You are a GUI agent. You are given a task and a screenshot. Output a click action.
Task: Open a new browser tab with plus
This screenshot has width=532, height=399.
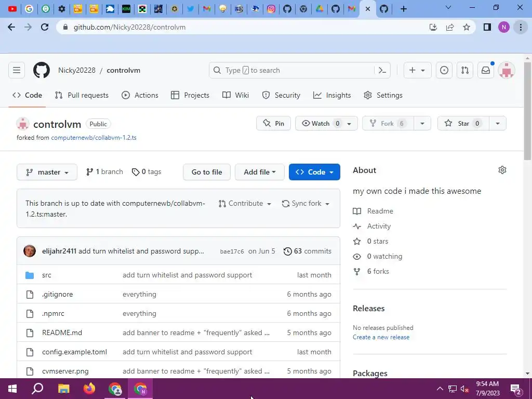403,9
